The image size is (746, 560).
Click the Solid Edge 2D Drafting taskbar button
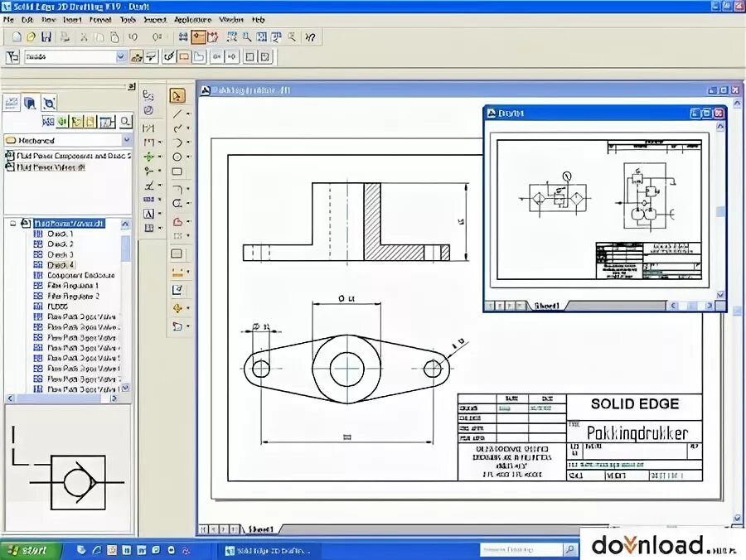click(x=269, y=551)
